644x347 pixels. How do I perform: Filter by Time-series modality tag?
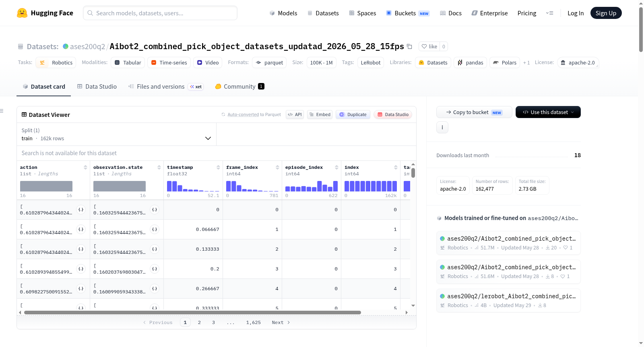169,62
